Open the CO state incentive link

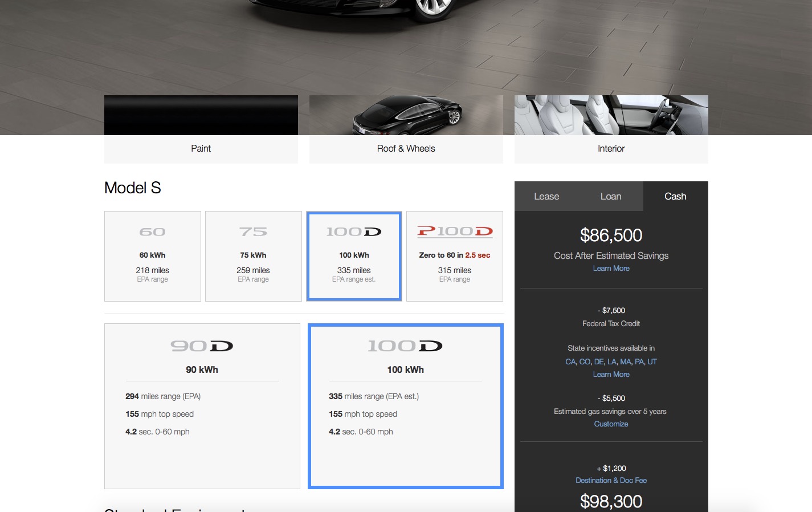(585, 361)
